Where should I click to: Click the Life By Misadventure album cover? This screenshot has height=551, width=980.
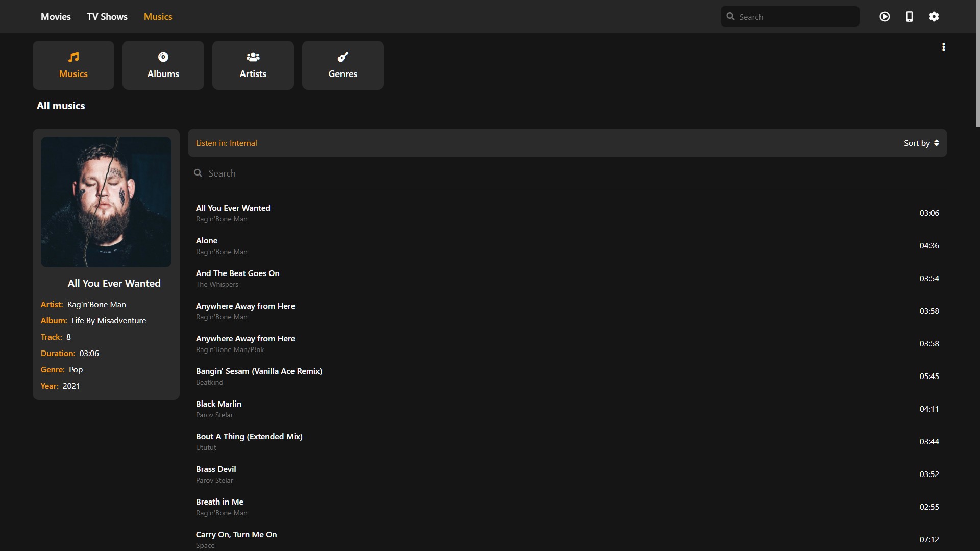[106, 202]
